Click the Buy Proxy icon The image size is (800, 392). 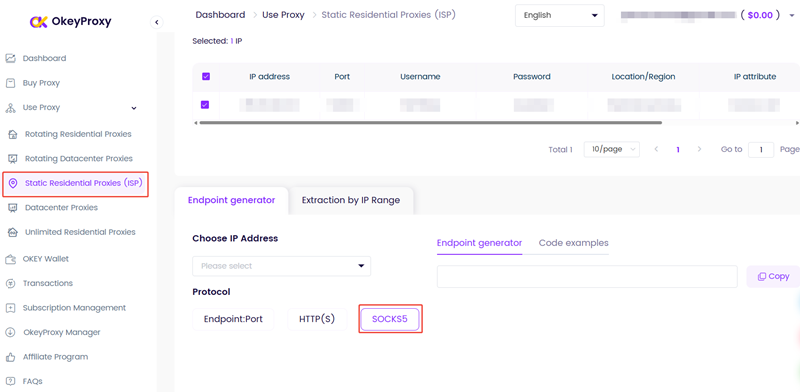click(10, 83)
